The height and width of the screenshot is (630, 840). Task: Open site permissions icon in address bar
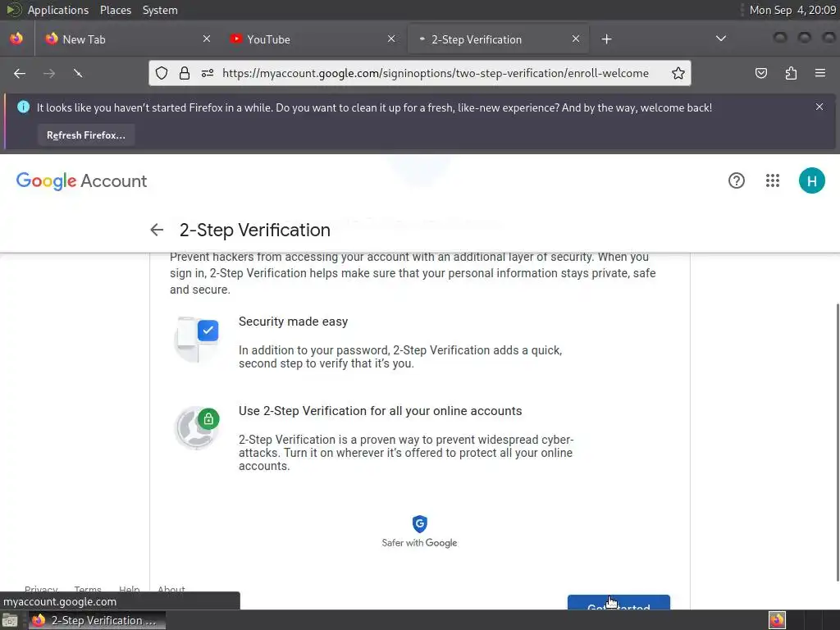click(208, 73)
